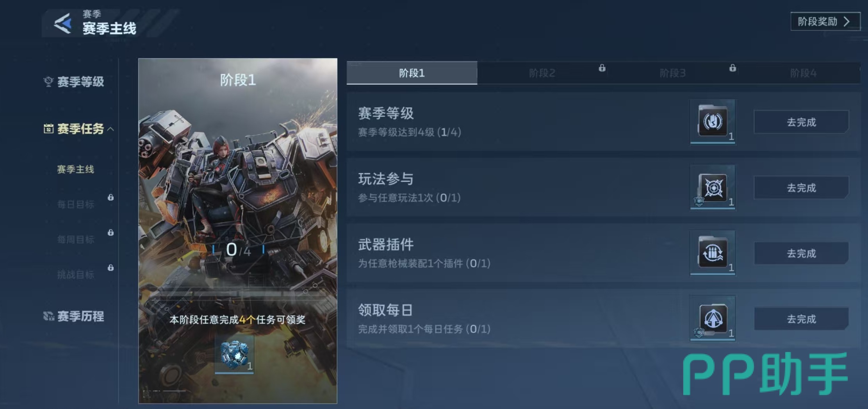Open 赛季历程 in the sidebar

(x=74, y=316)
